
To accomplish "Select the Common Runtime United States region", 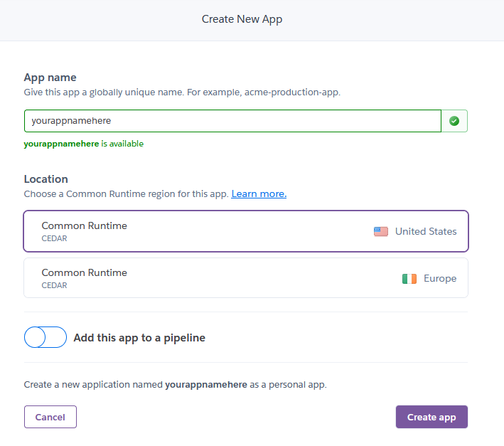I will coord(246,231).
